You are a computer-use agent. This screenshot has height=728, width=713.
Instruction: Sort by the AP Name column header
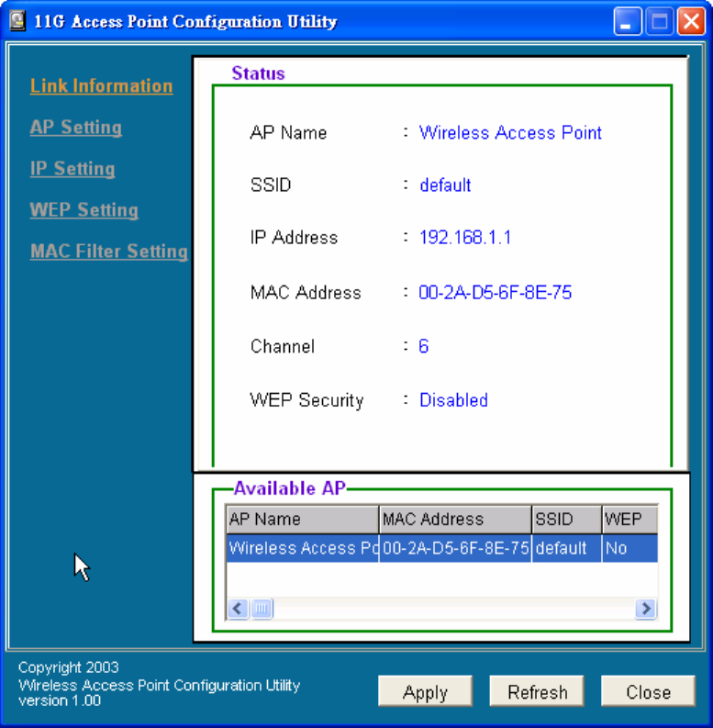point(303,519)
